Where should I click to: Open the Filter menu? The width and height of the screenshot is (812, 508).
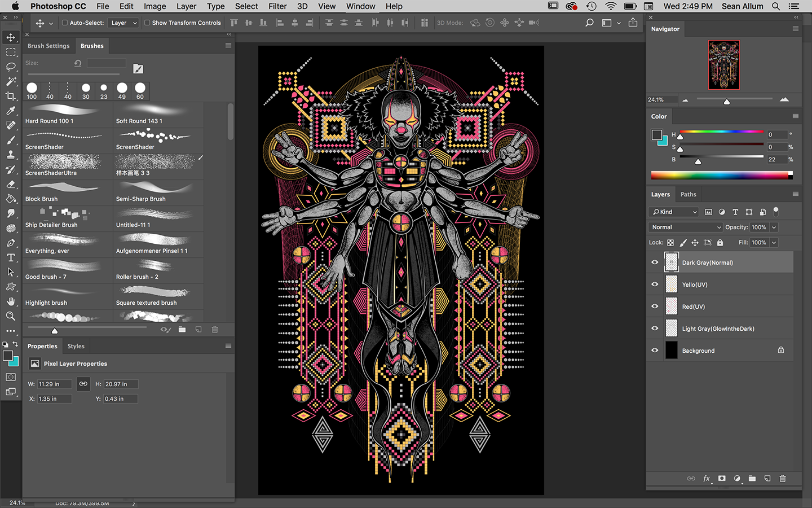click(x=277, y=6)
